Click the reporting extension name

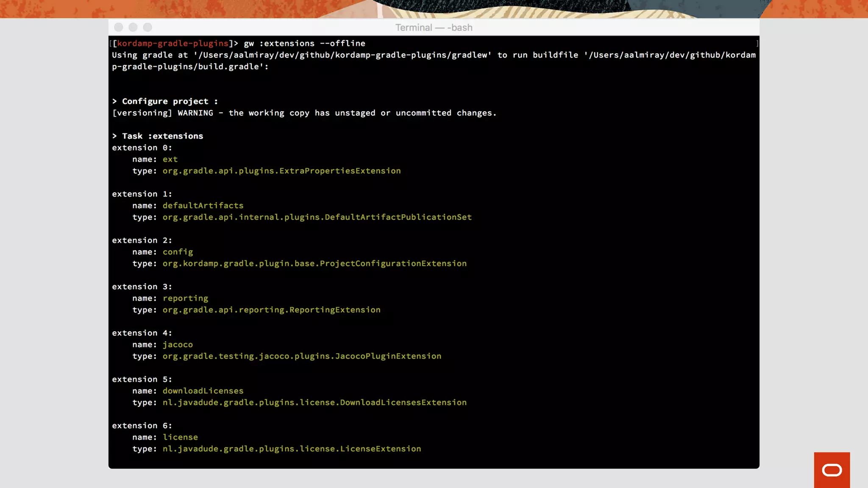point(185,298)
